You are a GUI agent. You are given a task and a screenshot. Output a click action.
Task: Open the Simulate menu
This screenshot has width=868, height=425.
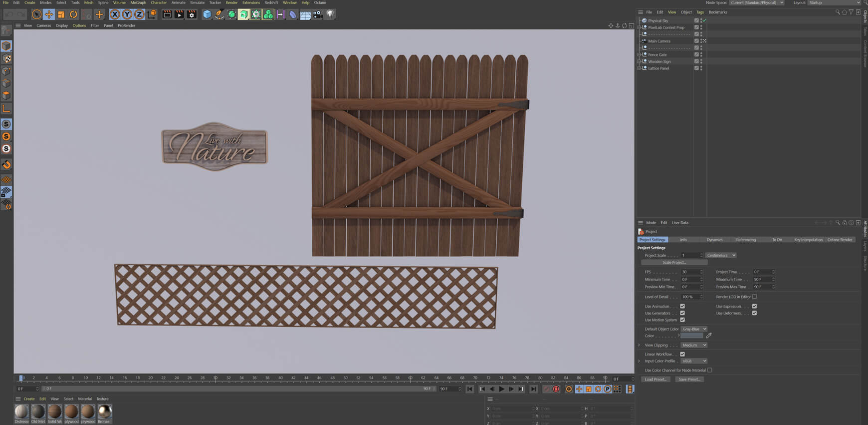pyautogui.click(x=197, y=2)
